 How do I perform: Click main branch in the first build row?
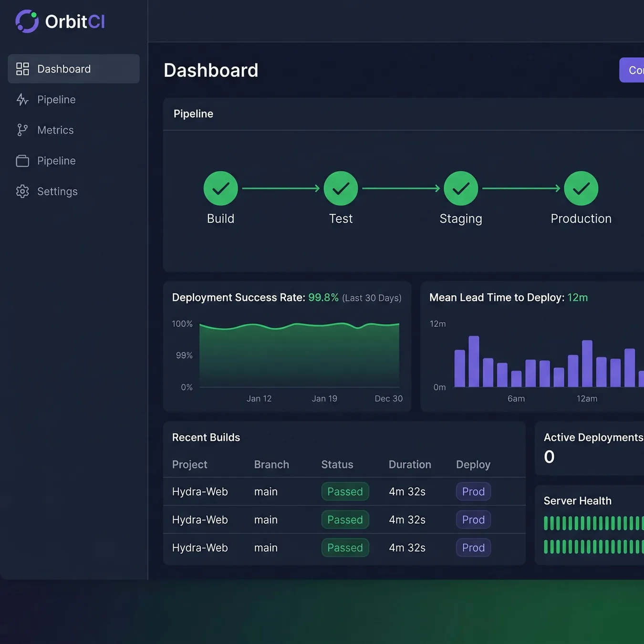(x=266, y=492)
